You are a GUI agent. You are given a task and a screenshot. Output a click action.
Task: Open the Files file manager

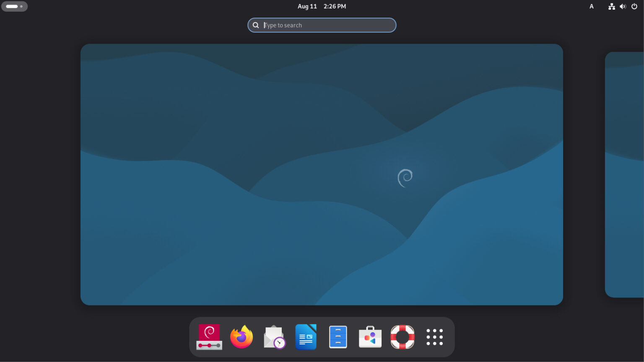point(338,337)
